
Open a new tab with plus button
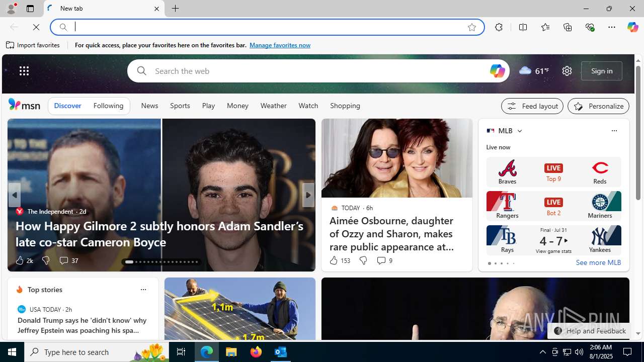[175, 9]
